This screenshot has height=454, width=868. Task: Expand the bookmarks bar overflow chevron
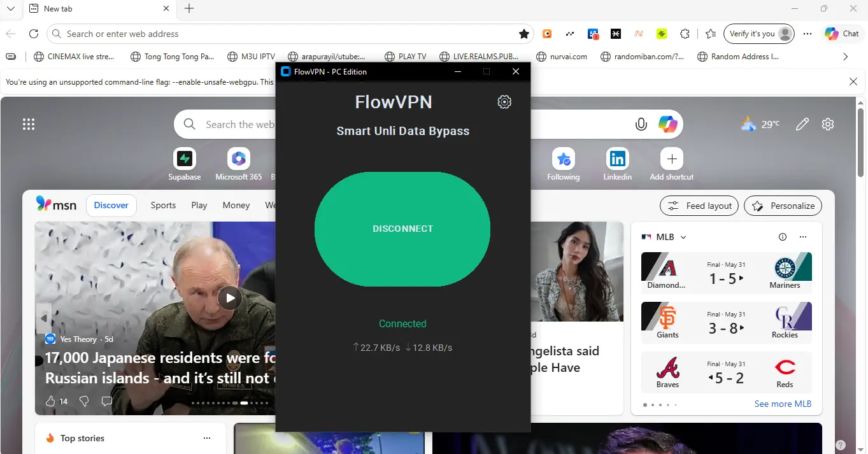[846, 57]
